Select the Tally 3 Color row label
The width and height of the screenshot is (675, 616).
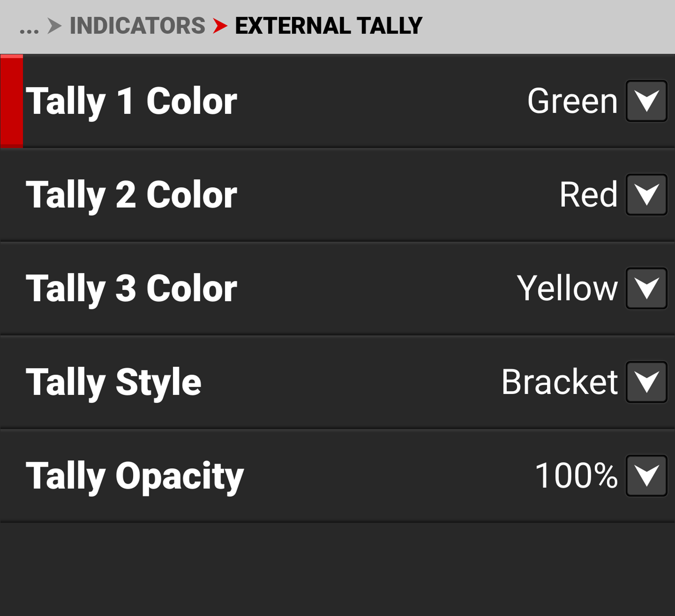[131, 289]
